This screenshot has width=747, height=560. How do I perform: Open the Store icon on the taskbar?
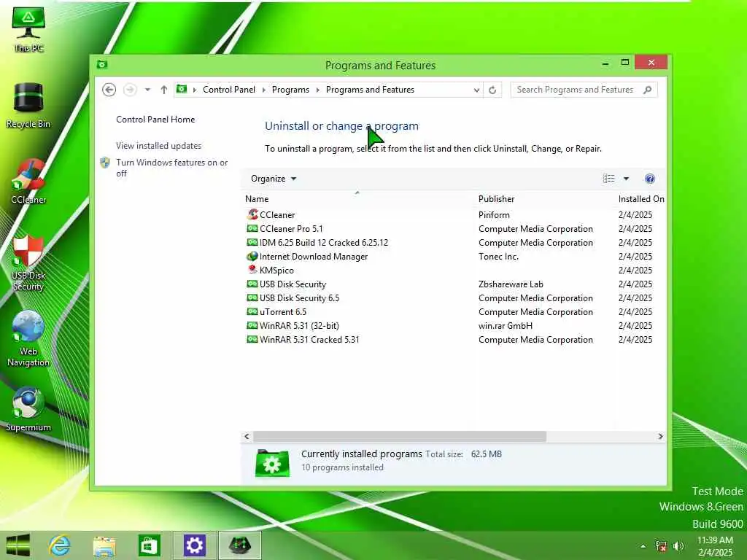pos(149,545)
